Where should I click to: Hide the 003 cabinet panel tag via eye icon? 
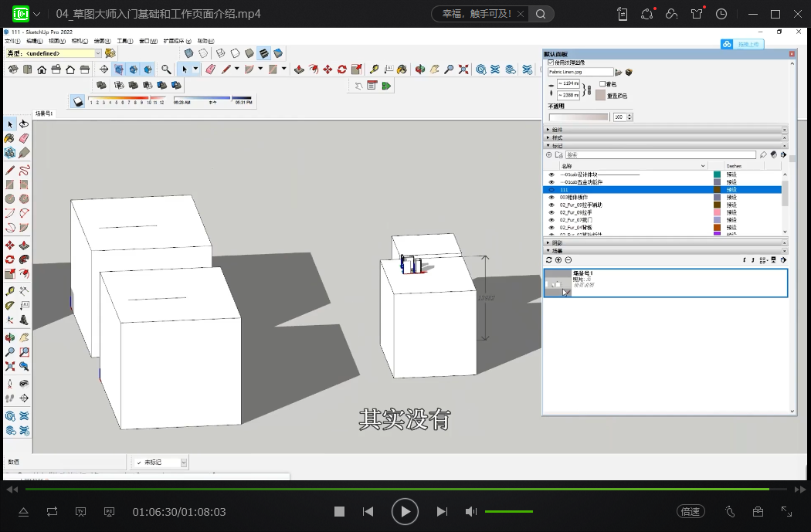click(551, 197)
